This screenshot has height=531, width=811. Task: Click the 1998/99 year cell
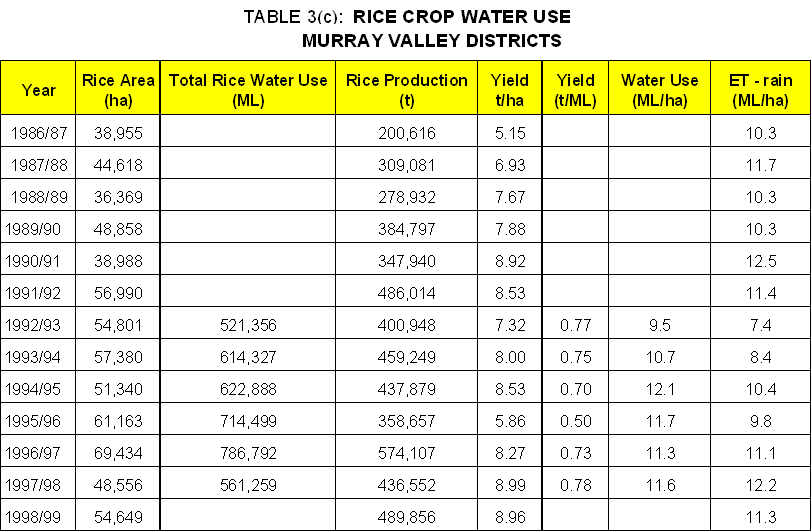[39, 518]
